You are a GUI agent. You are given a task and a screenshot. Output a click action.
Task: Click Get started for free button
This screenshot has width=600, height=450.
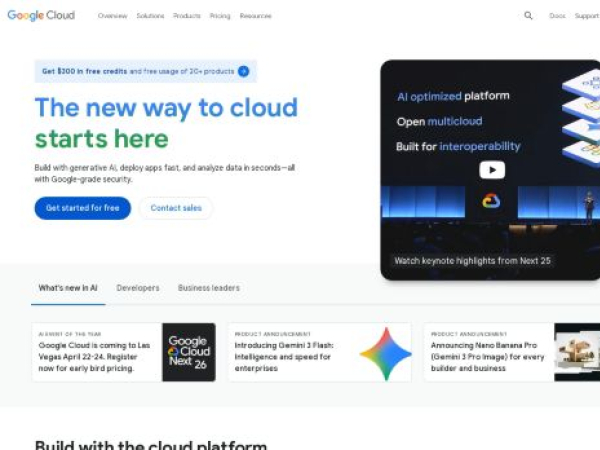(x=83, y=208)
